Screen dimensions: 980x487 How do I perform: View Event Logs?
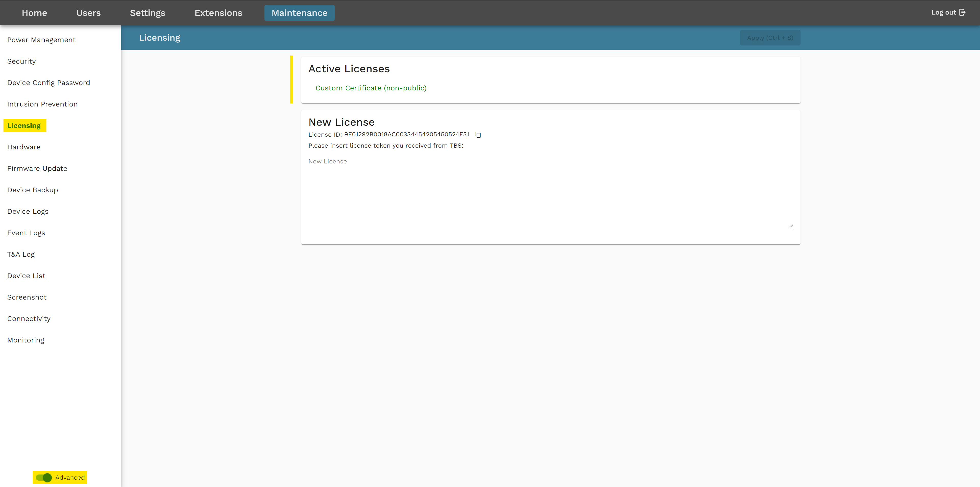(26, 233)
